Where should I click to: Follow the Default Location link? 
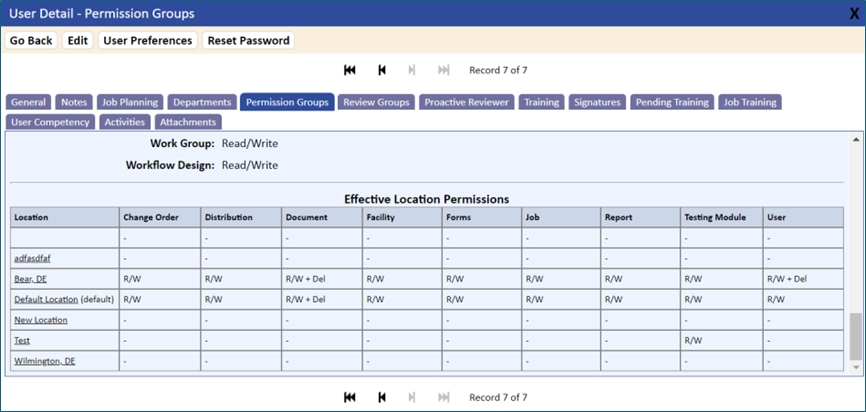click(x=46, y=299)
